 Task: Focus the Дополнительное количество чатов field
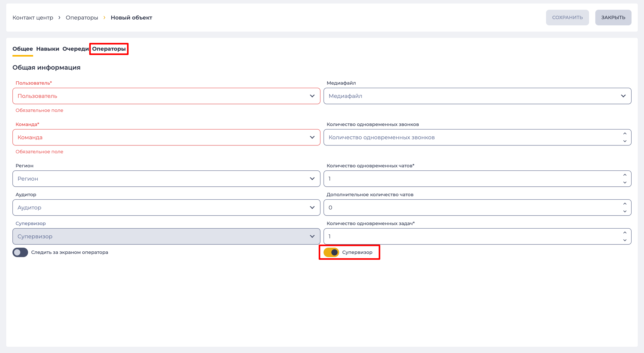point(477,207)
